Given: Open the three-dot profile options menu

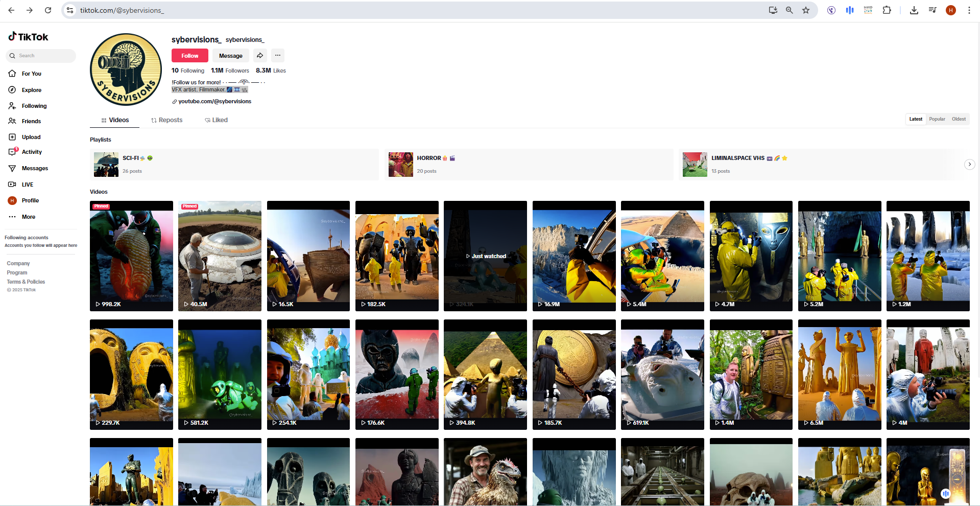Looking at the screenshot, I should point(278,56).
